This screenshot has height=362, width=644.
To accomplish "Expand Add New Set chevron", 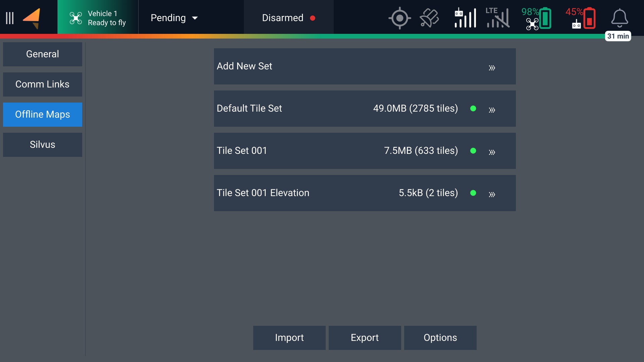I will click(x=492, y=68).
